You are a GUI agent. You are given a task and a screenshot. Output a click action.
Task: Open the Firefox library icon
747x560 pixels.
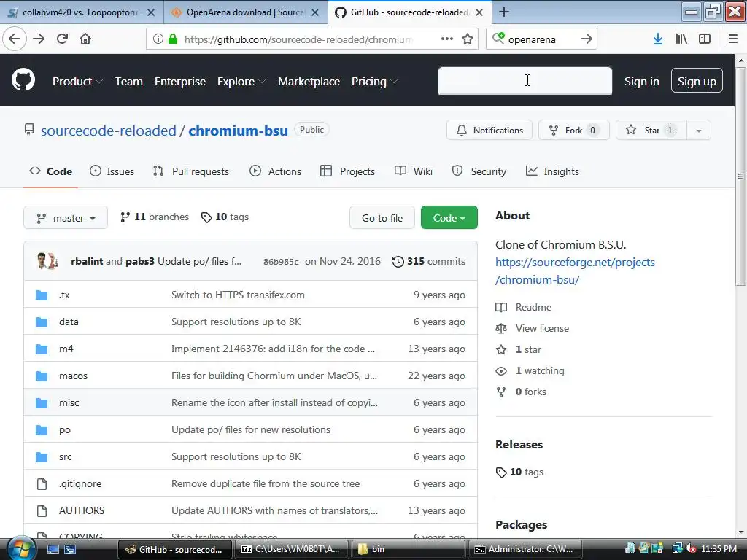681,39
